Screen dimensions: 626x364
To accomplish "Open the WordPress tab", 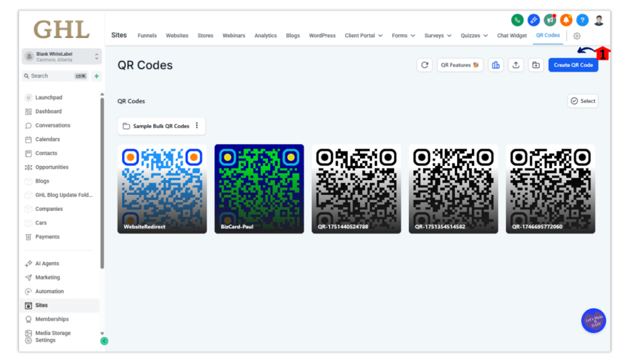I will tap(322, 35).
